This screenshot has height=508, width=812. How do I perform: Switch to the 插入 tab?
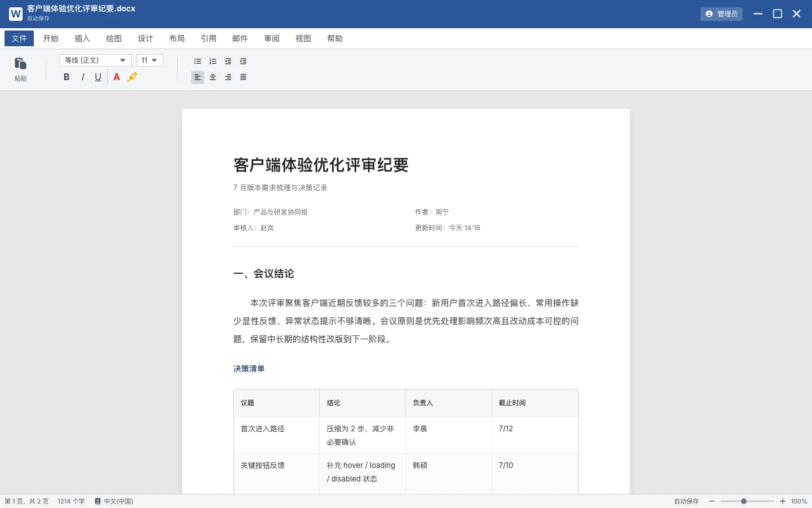pos(82,38)
